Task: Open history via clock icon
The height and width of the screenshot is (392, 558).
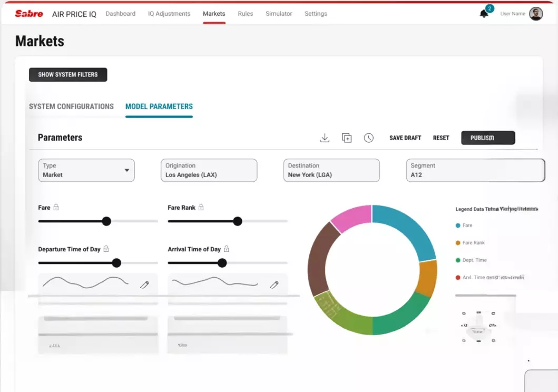Action: [369, 138]
